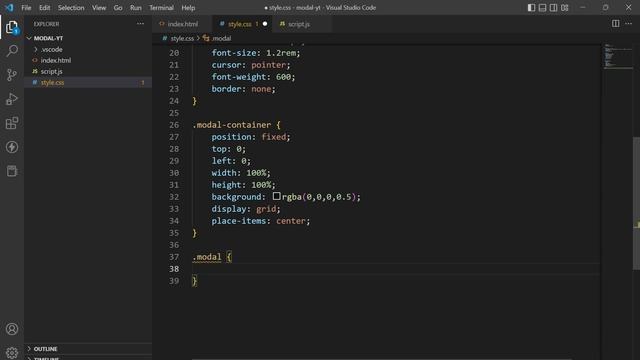Open the Source Control view
640x360 pixels.
pos(12,75)
